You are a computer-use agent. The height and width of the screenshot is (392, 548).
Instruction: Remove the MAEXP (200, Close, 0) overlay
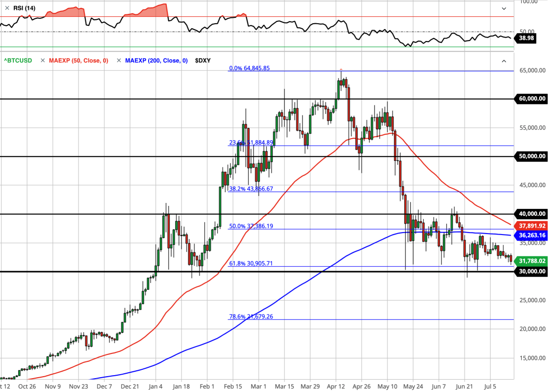click(119, 60)
